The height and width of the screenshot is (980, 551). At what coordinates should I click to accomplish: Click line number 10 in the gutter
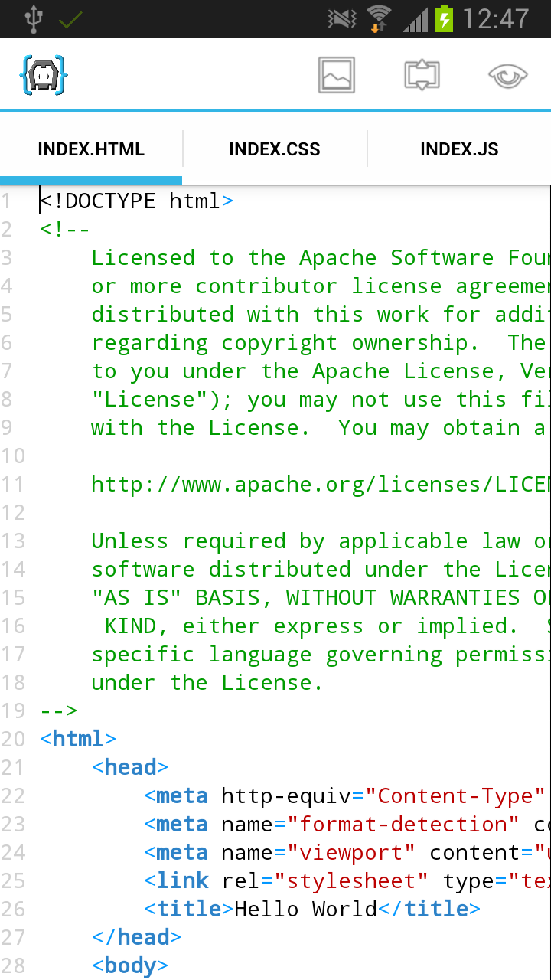(13, 456)
